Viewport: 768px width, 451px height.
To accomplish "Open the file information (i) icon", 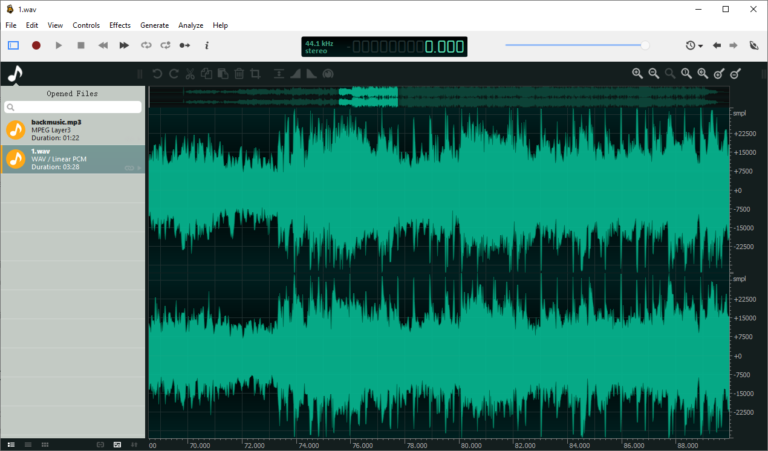I will click(x=207, y=45).
